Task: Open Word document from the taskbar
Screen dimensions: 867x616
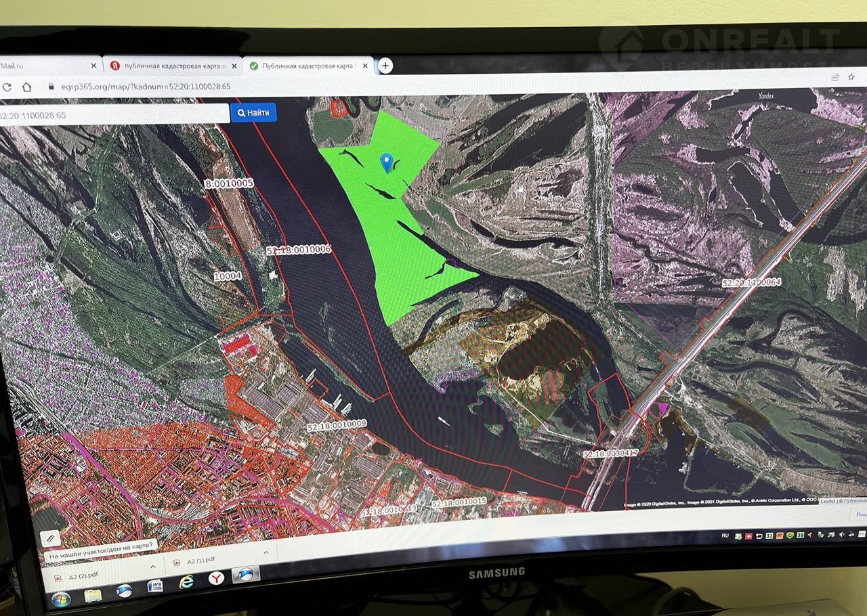Action: [155, 585]
